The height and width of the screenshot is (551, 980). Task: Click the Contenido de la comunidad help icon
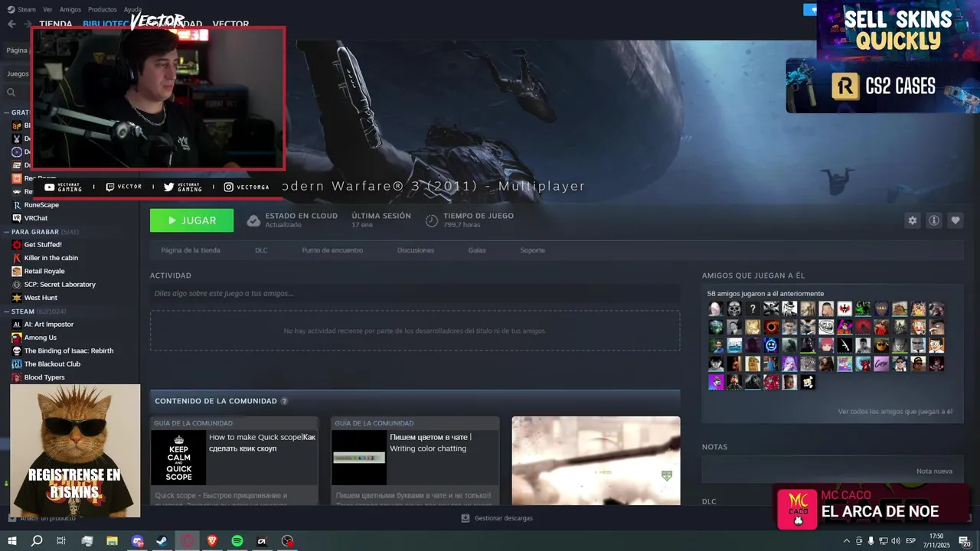(x=285, y=401)
